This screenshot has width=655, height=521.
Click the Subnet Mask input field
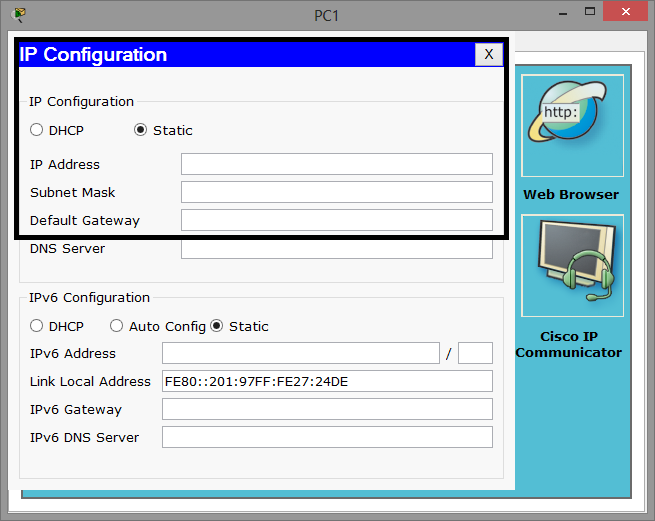337,192
